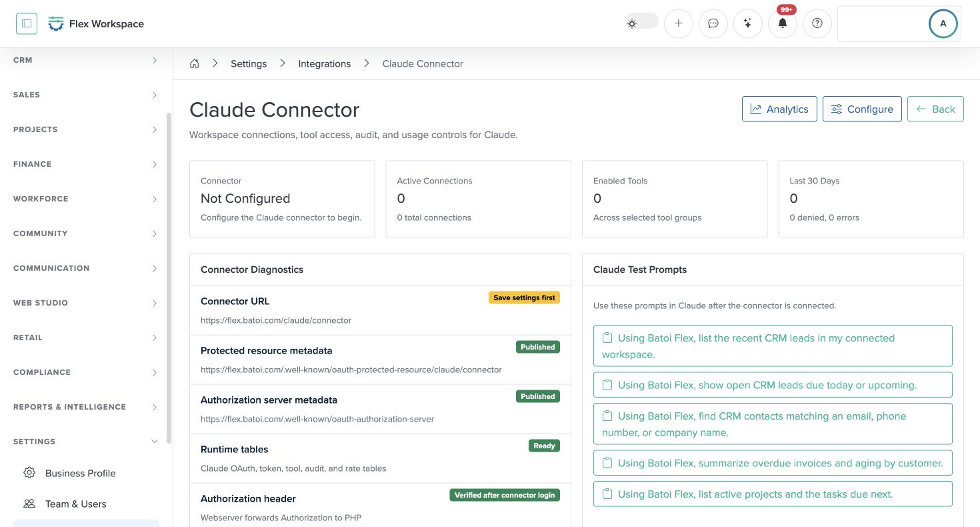The height and width of the screenshot is (527, 980).
Task: Click the Save settings first badge
Action: click(524, 298)
